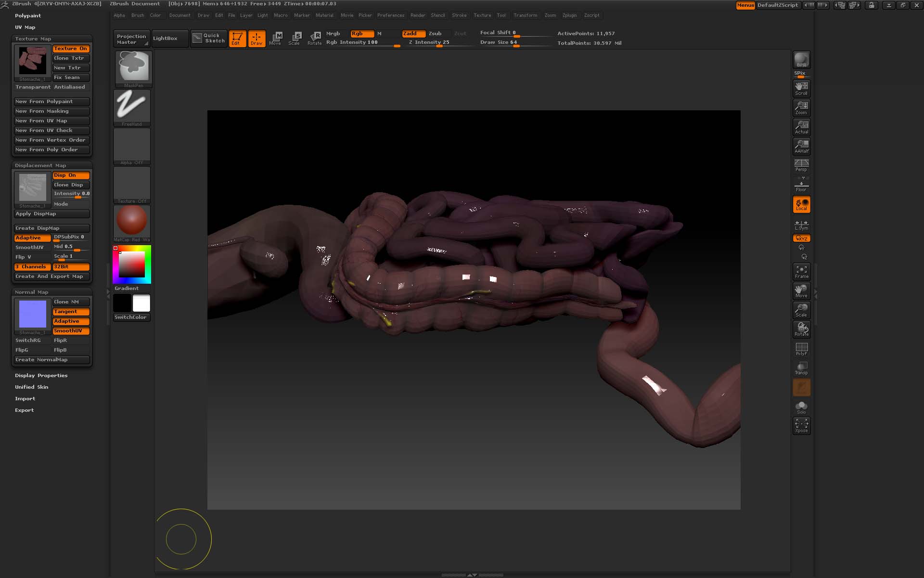Select the Xpose icon

pos(801,425)
